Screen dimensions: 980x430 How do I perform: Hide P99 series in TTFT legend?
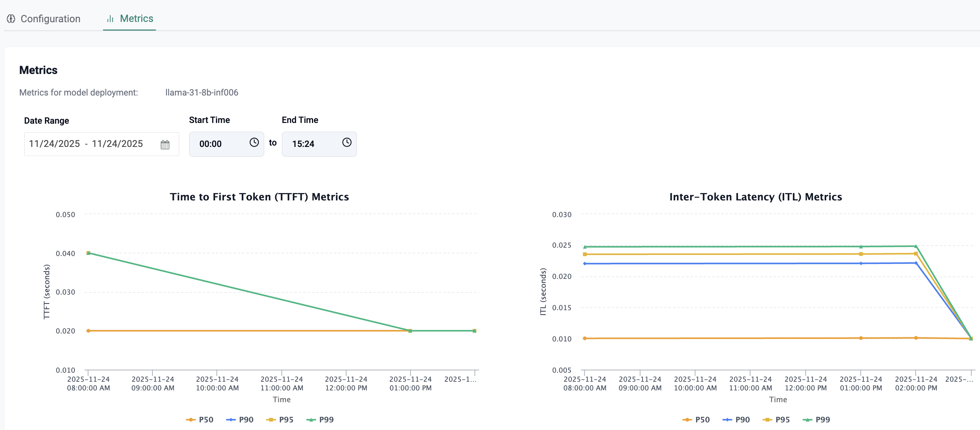coord(320,419)
